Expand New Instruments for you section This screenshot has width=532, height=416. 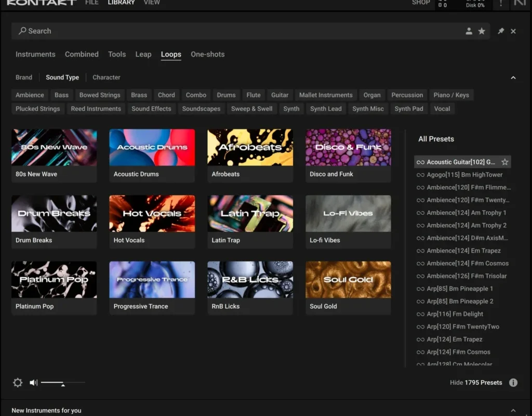click(x=513, y=411)
